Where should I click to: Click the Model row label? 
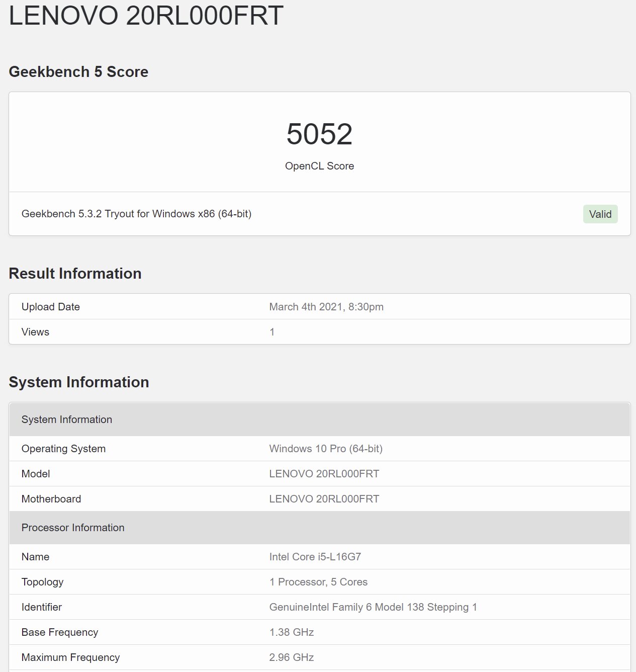point(36,474)
